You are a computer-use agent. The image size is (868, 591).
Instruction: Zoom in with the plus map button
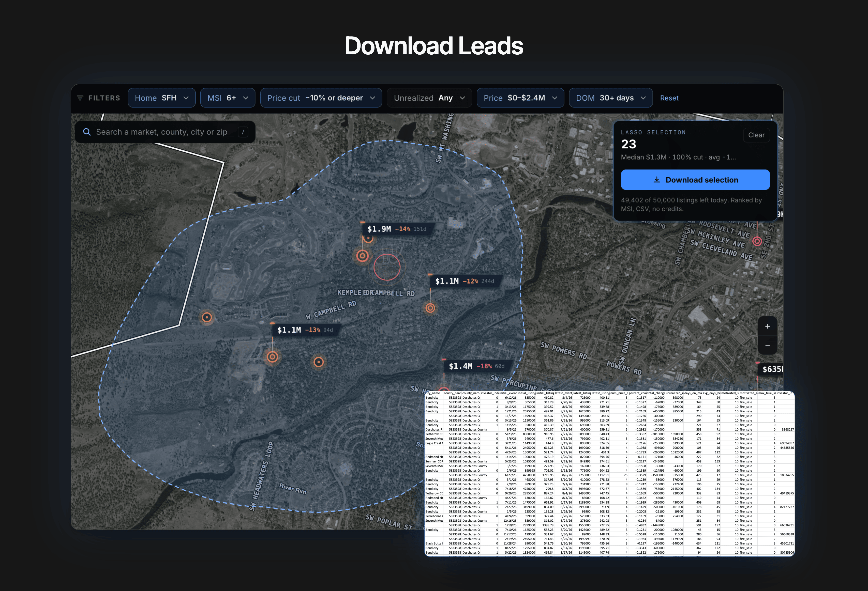click(768, 326)
